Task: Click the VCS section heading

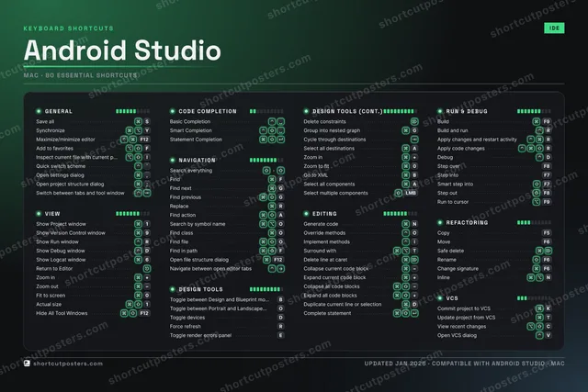Action: (x=452, y=298)
